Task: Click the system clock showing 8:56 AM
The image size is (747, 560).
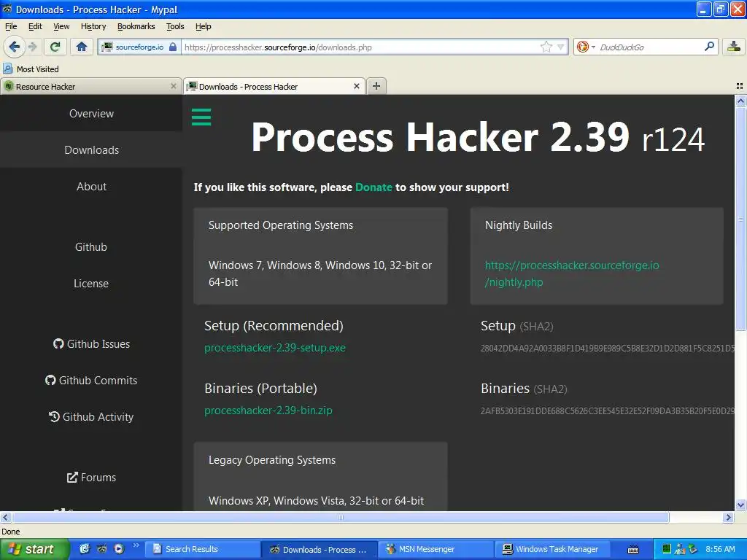Action: click(x=720, y=549)
